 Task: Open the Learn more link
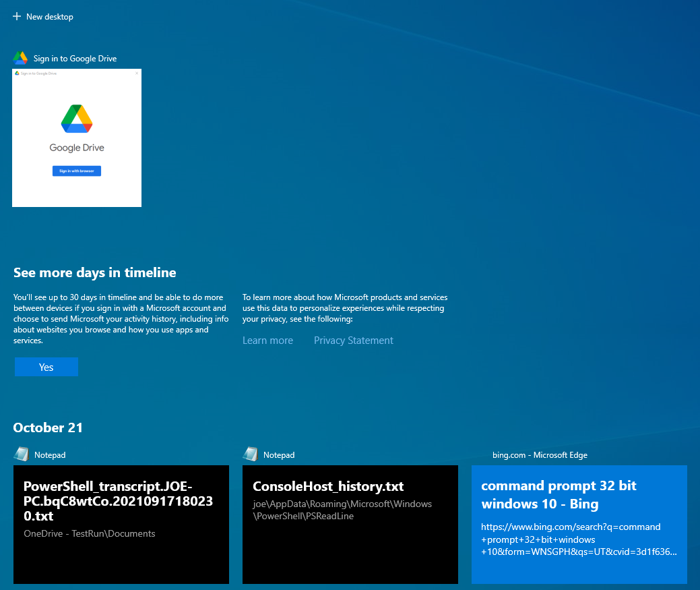[268, 341]
